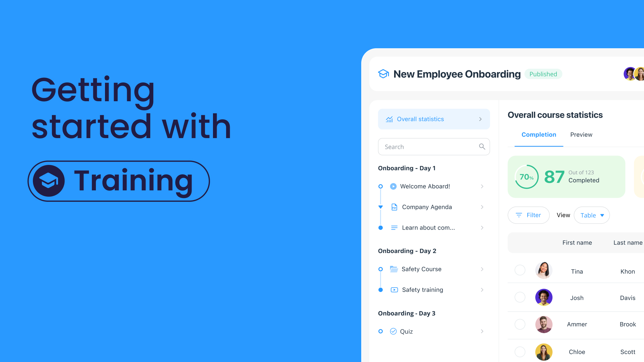
Task: Click the course completion progress circle
Action: 527,176
